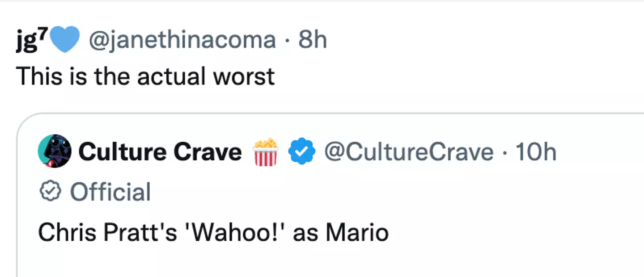
Task: Open the @janethinacoma handle link
Action: point(182,40)
